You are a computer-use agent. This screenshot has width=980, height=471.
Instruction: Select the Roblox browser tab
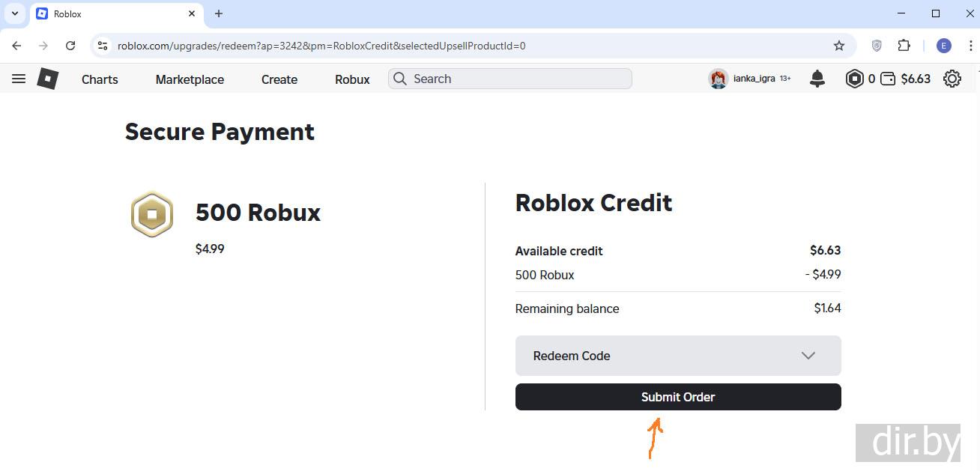click(x=116, y=13)
